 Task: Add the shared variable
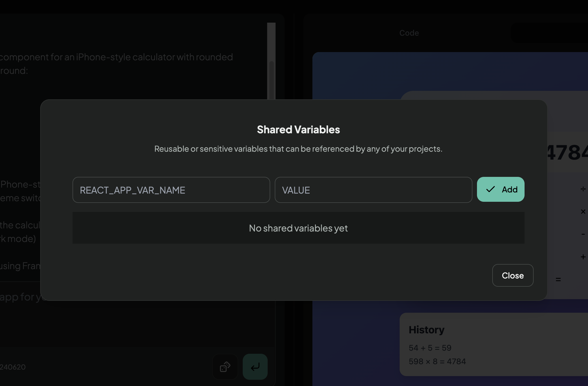click(500, 189)
